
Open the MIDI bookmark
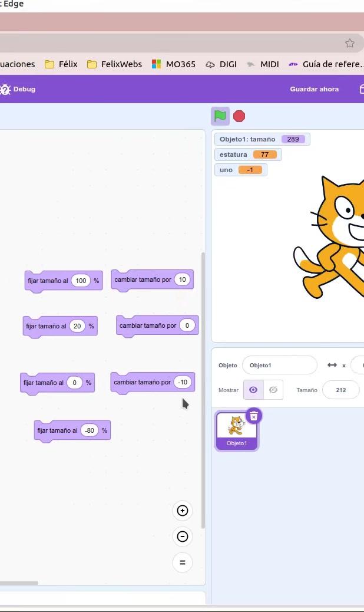(263, 64)
